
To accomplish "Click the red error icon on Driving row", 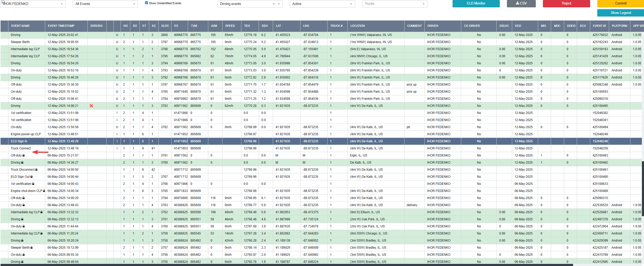I will tap(91, 106).
